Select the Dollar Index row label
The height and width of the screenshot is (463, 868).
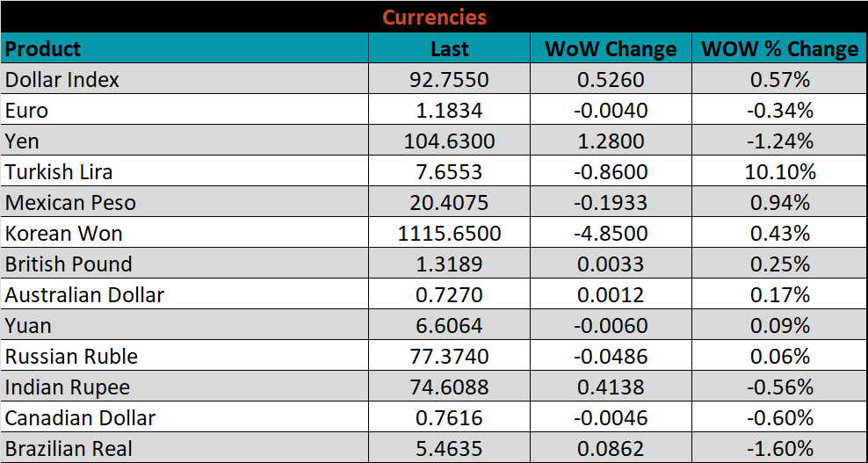coord(62,80)
